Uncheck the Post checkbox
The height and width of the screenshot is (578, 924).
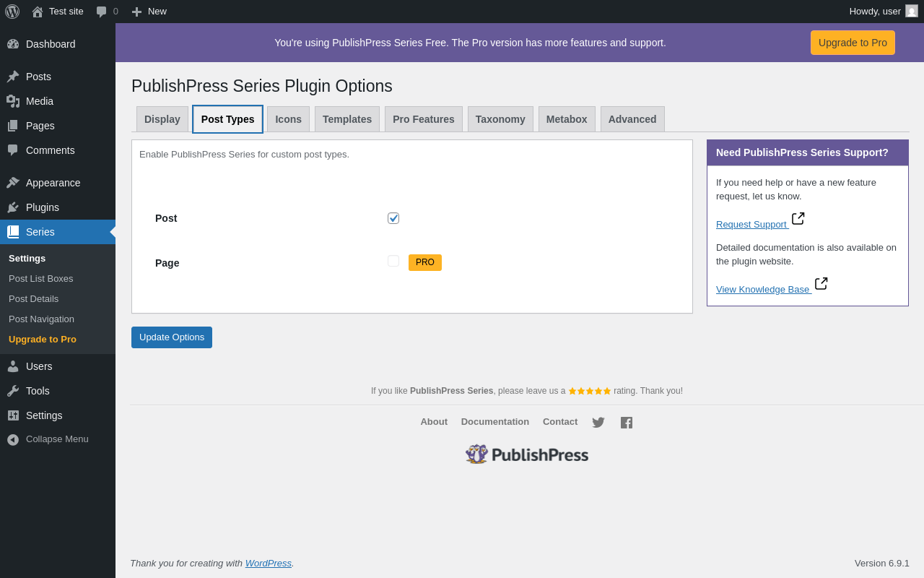click(x=393, y=218)
